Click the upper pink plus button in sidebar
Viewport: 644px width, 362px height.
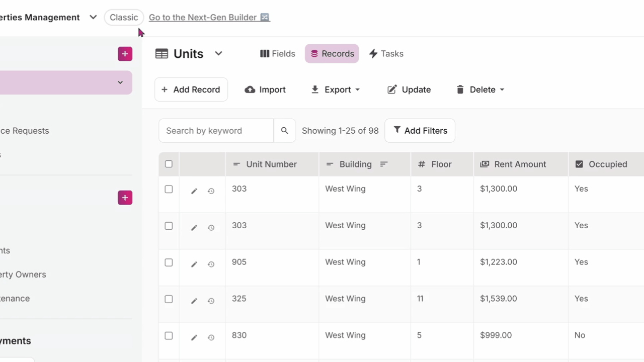[x=125, y=54]
